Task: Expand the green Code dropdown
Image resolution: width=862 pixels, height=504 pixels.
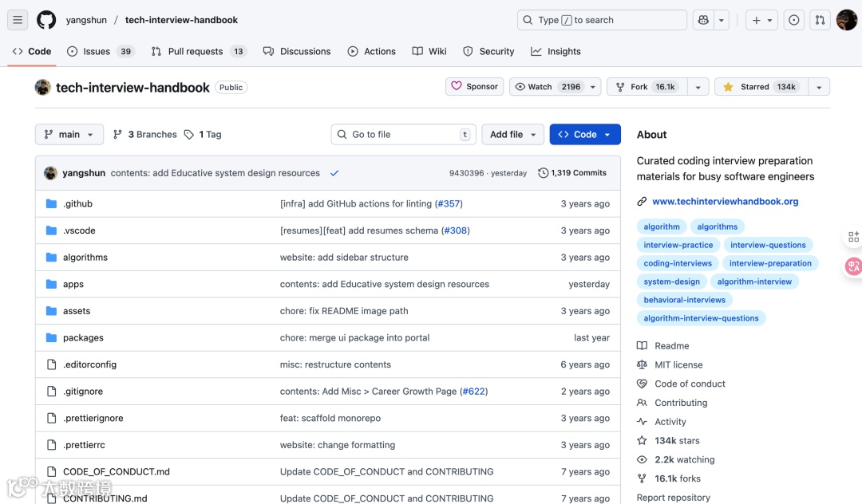Action: point(584,135)
